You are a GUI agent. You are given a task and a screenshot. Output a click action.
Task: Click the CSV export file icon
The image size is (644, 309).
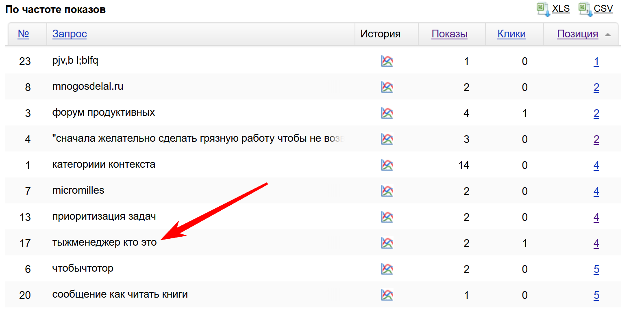tap(585, 9)
